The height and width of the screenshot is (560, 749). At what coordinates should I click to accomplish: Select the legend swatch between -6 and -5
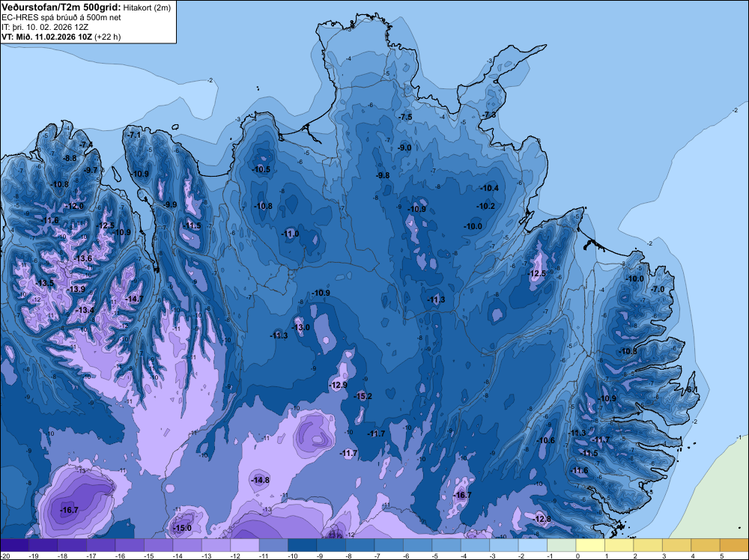click(417, 545)
